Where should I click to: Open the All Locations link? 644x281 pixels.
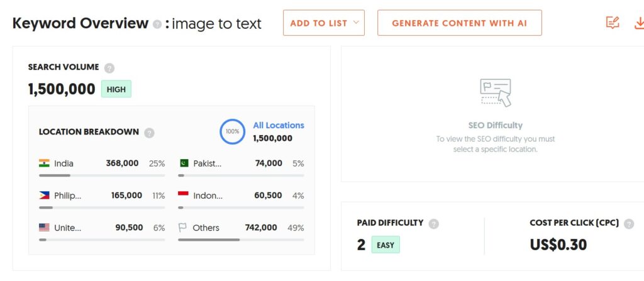(x=278, y=125)
